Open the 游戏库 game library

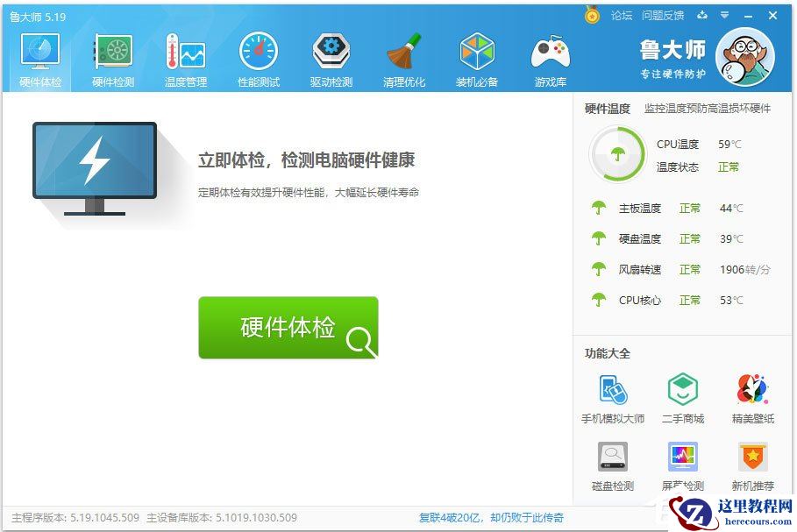click(x=550, y=57)
